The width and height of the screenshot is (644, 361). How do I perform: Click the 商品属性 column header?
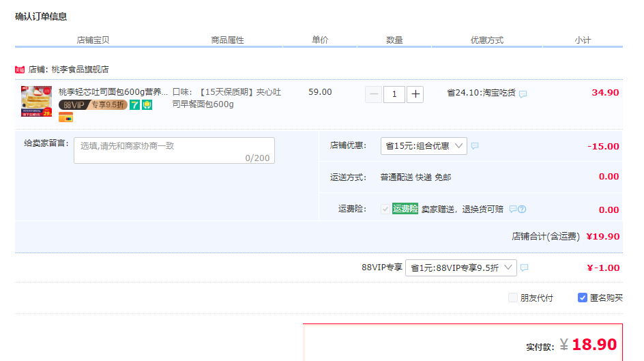[228, 40]
